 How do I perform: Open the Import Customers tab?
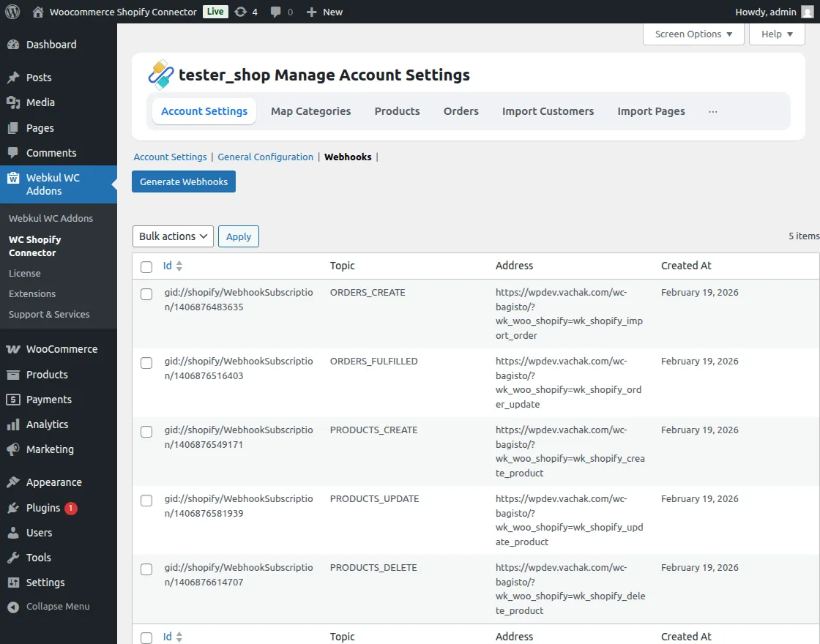(x=548, y=111)
